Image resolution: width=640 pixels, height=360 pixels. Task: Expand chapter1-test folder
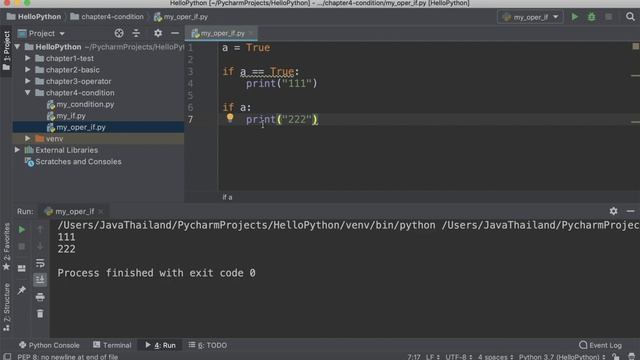tap(27, 58)
